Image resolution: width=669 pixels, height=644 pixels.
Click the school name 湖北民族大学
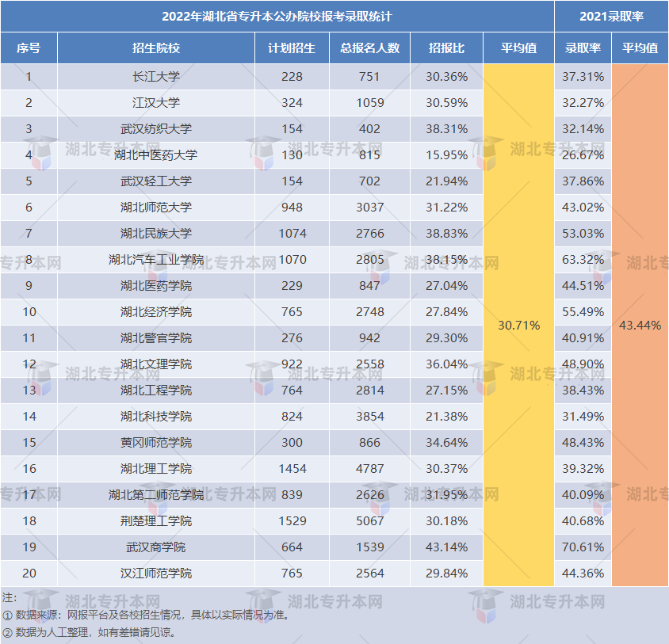[156, 234]
